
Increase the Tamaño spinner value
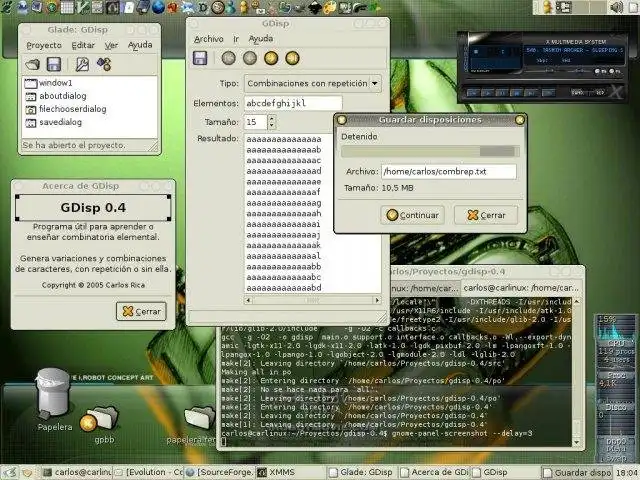(x=272, y=118)
